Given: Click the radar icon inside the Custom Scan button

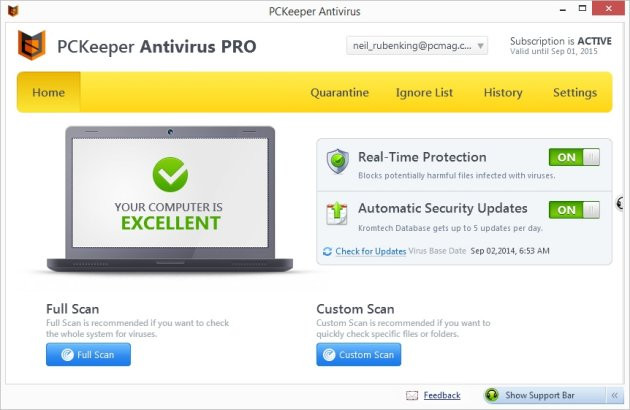Looking at the screenshot, I should pos(329,355).
